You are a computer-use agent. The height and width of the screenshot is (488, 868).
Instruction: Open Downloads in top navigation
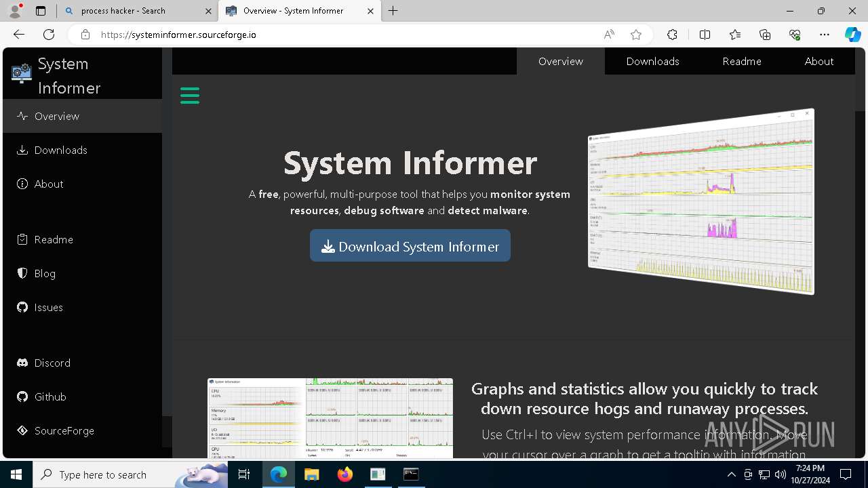pyautogui.click(x=652, y=61)
